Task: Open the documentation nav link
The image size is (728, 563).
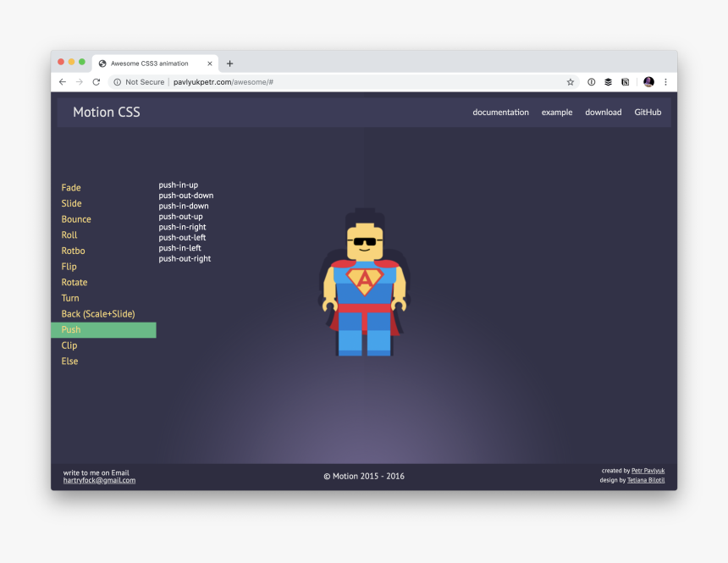Action: click(x=500, y=112)
